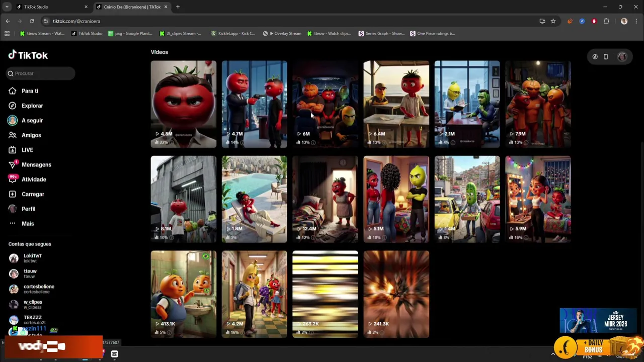Open the video with 8.1M views
The width and height of the screenshot is (644, 362).
point(184,199)
